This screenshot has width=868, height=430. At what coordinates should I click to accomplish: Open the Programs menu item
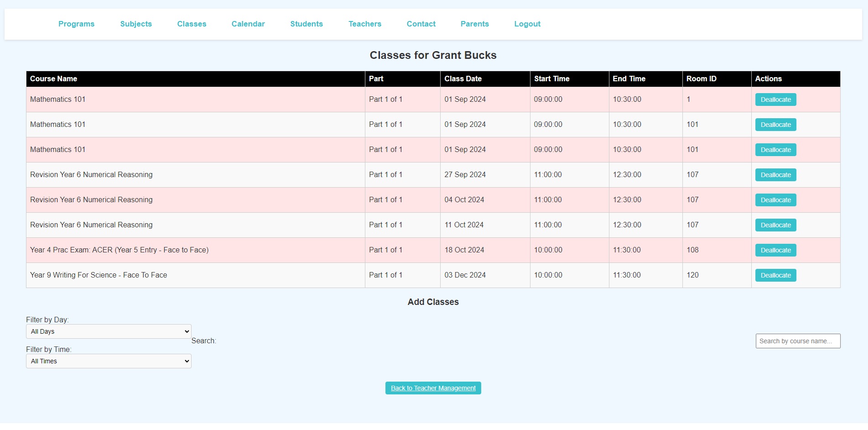tap(76, 24)
